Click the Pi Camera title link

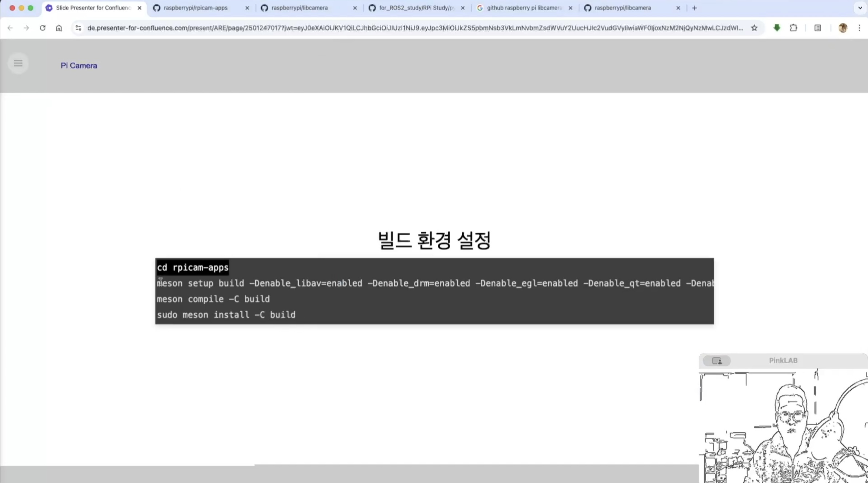click(x=79, y=66)
